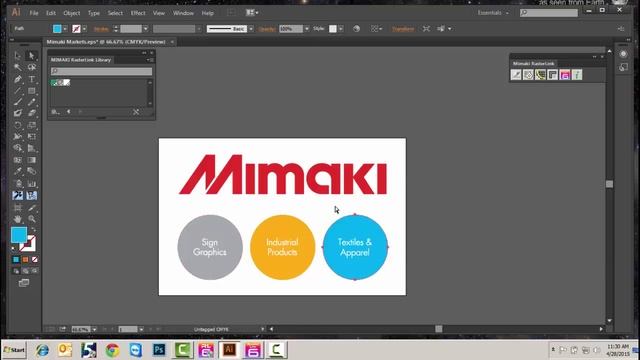
Task: Select the Rectangle tool
Action: pos(31,91)
